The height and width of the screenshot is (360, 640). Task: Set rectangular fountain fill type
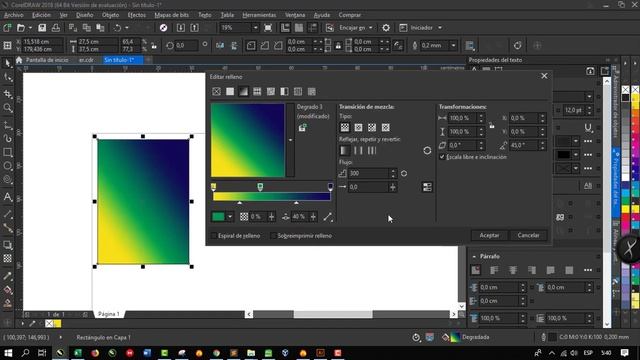[x=386, y=127]
